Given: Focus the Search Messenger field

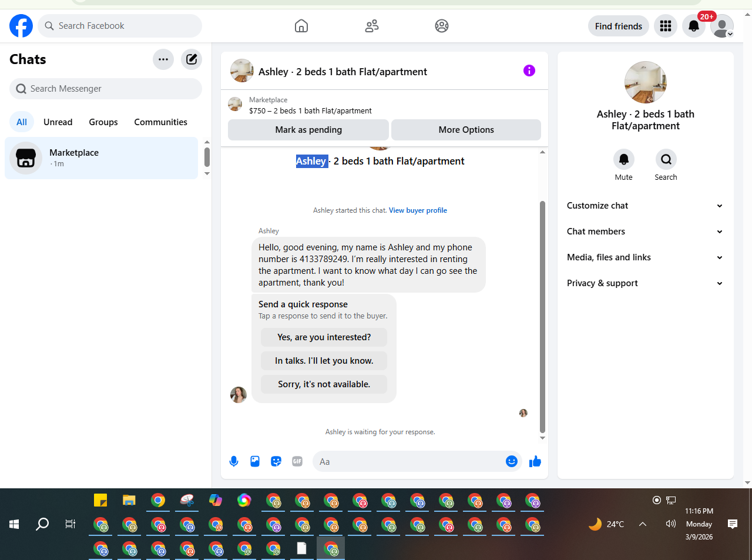Looking at the screenshot, I should pos(106,89).
